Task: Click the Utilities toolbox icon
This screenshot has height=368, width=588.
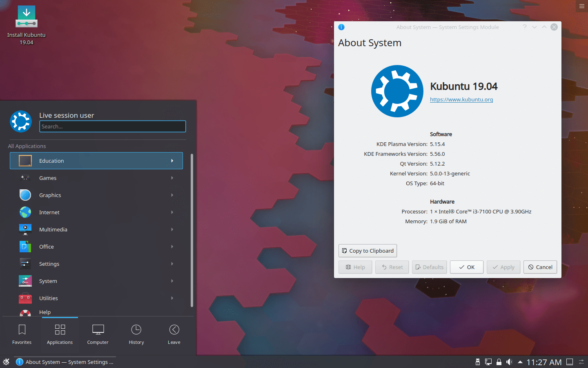Action: (x=25, y=298)
